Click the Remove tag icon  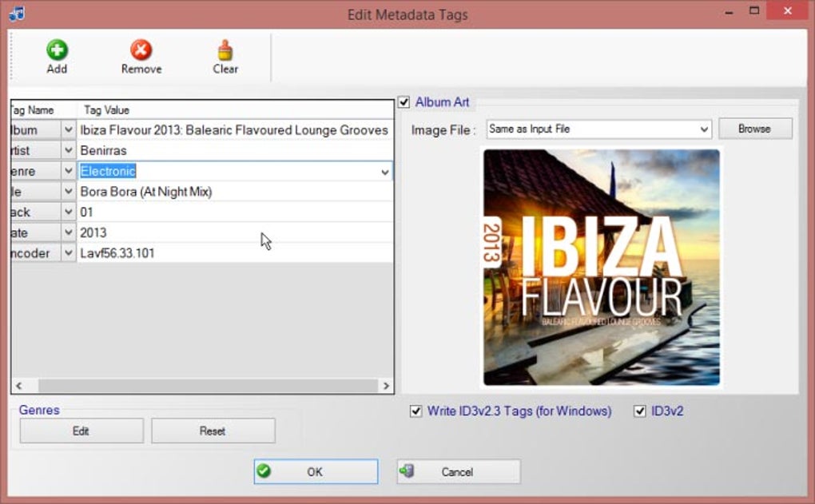coord(141,50)
